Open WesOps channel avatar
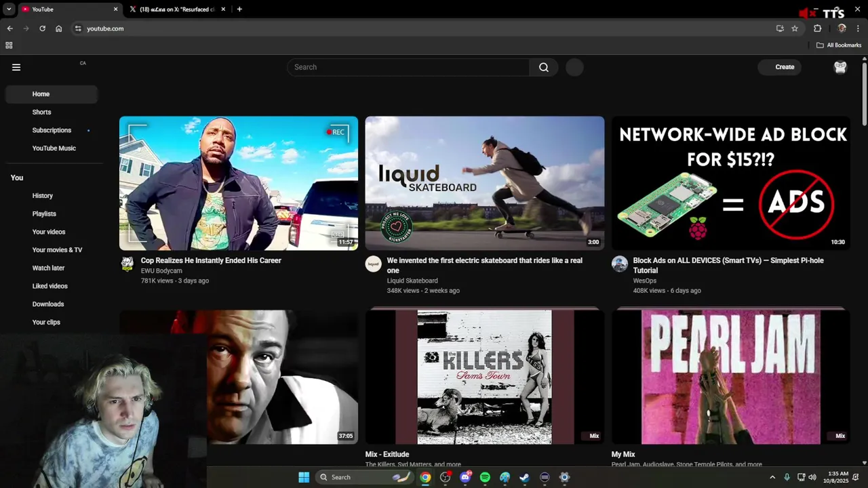868x488 pixels. (619, 264)
